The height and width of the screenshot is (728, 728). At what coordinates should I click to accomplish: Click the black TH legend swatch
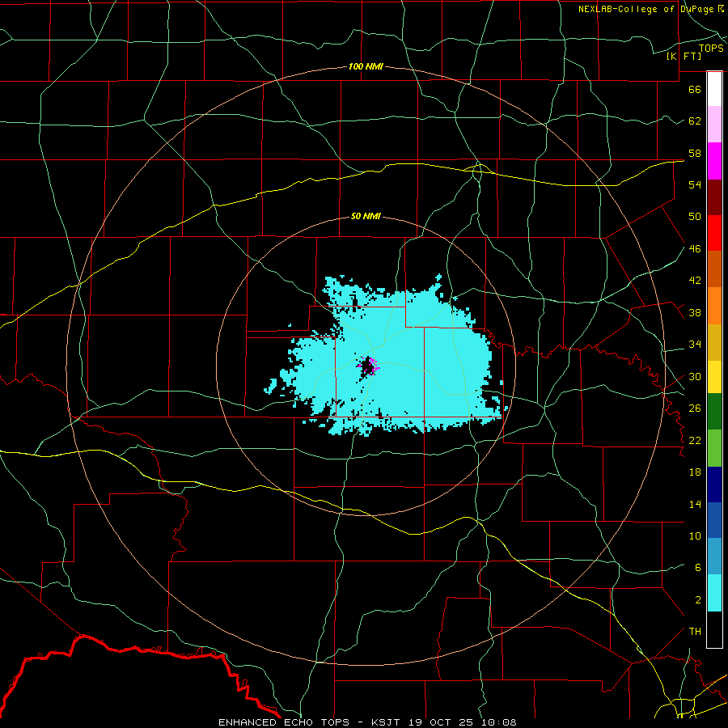[714, 629]
